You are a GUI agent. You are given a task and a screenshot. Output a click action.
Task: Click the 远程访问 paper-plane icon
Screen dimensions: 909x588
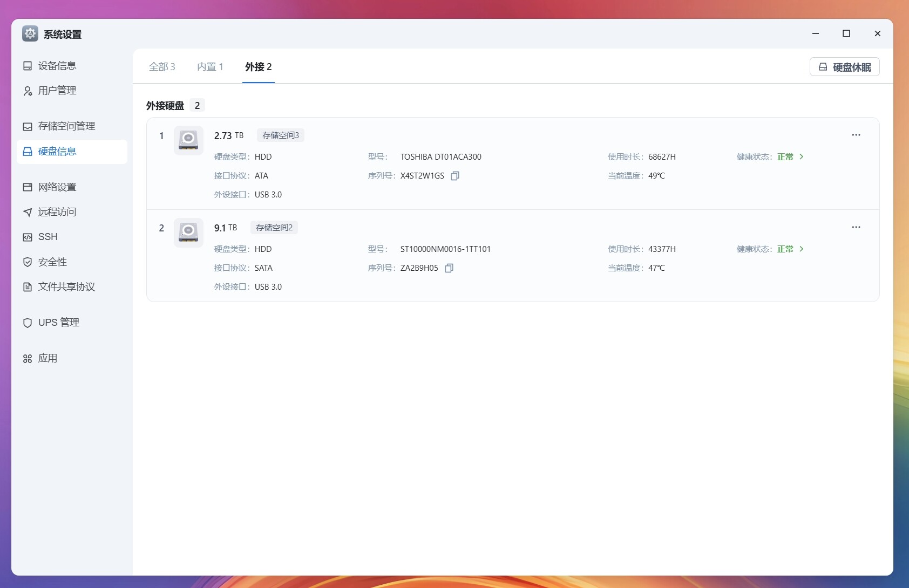click(x=28, y=212)
